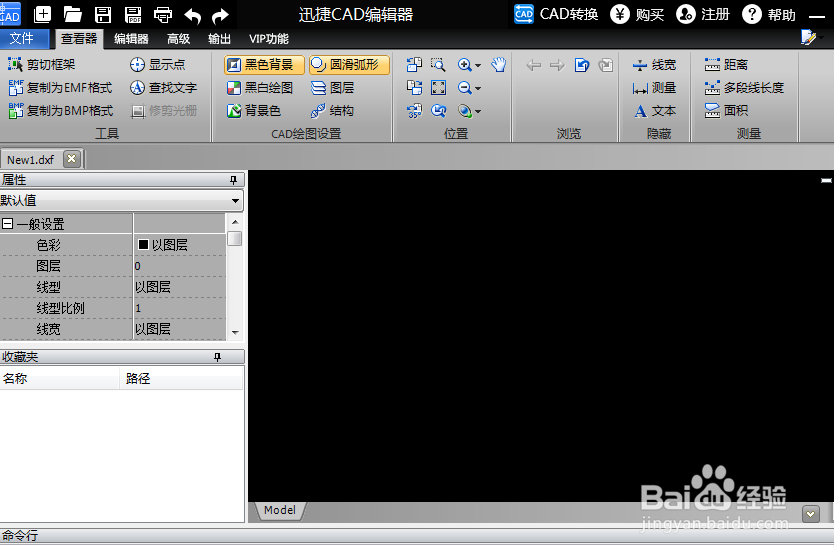
Task: Toggle 文本 text visibility
Action: click(x=654, y=111)
